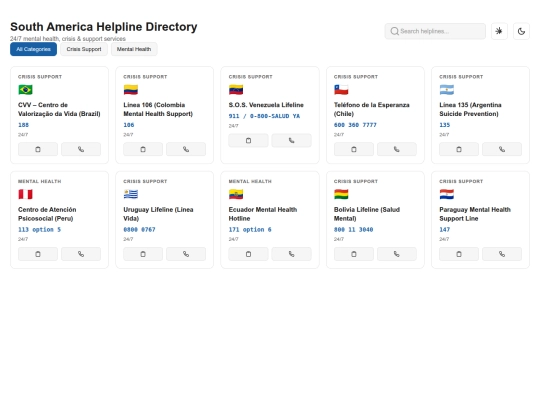Image resolution: width=540 pixels, height=405 pixels.
Task: Select S.O.S. Venezuela Lifeline title
Action: [x=266, y=105]
